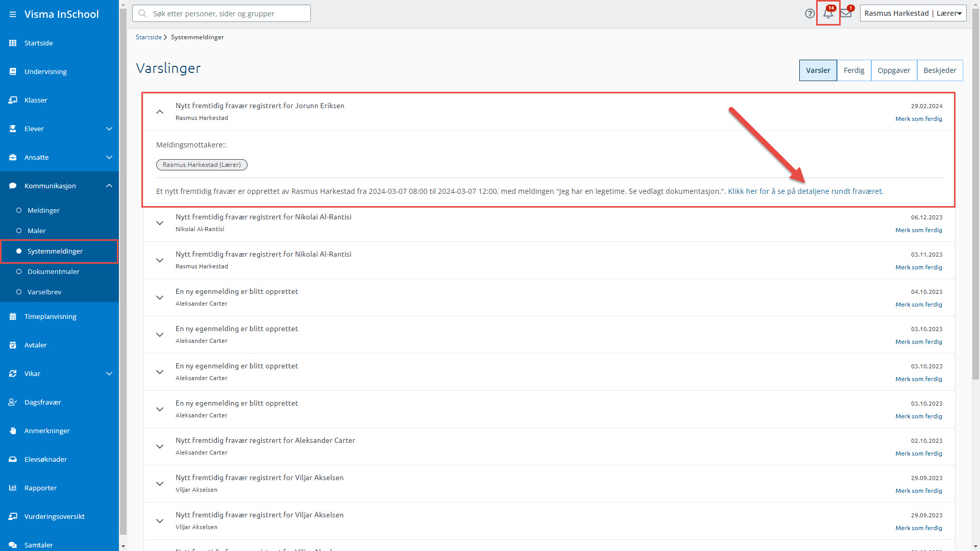Open the messages envelope icon

[846, 13]
